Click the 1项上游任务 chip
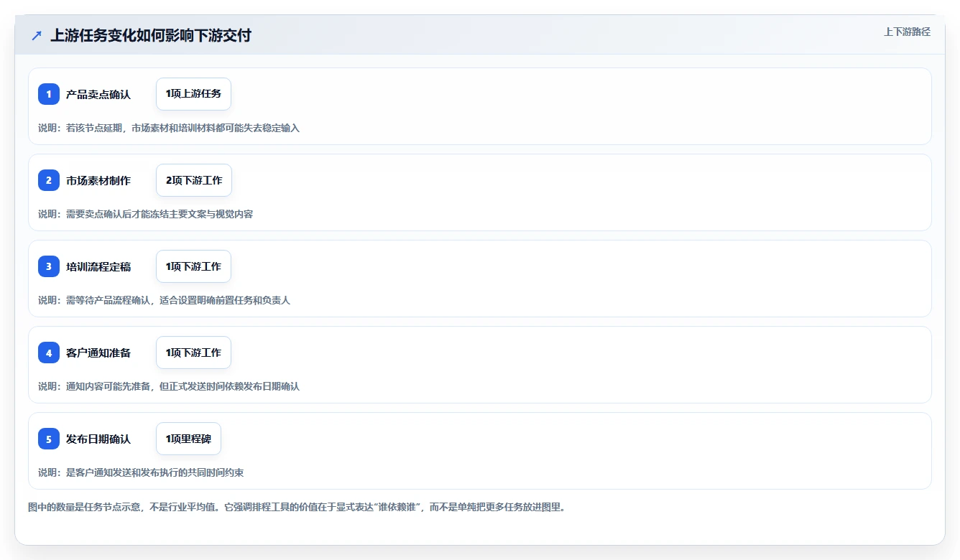 point(193,94)
